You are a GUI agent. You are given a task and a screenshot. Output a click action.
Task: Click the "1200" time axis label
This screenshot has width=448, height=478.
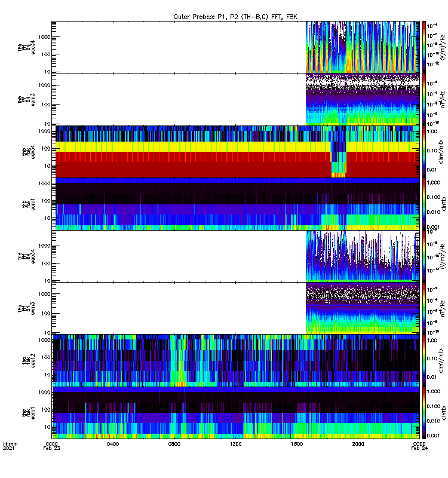(x=235, y=444)
